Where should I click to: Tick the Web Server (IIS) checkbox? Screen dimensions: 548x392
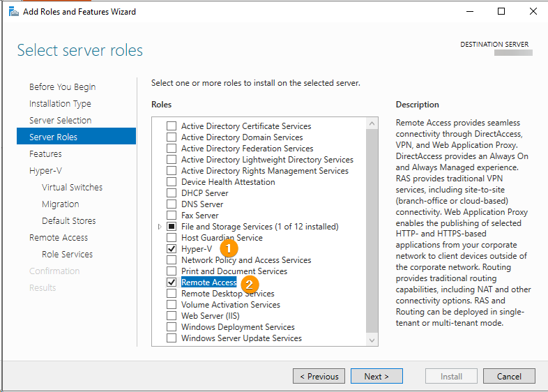pos(172,316)
